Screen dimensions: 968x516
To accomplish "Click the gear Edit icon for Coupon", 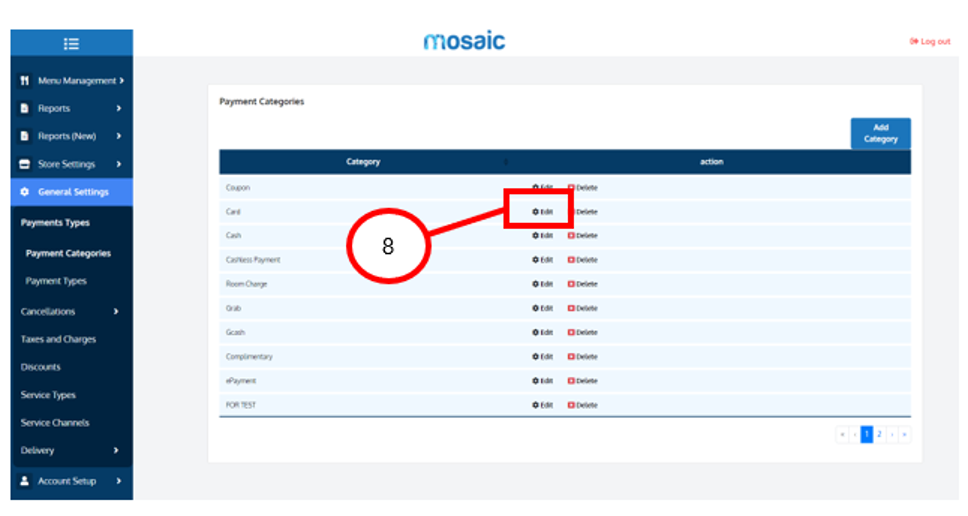I will point(536,188).
